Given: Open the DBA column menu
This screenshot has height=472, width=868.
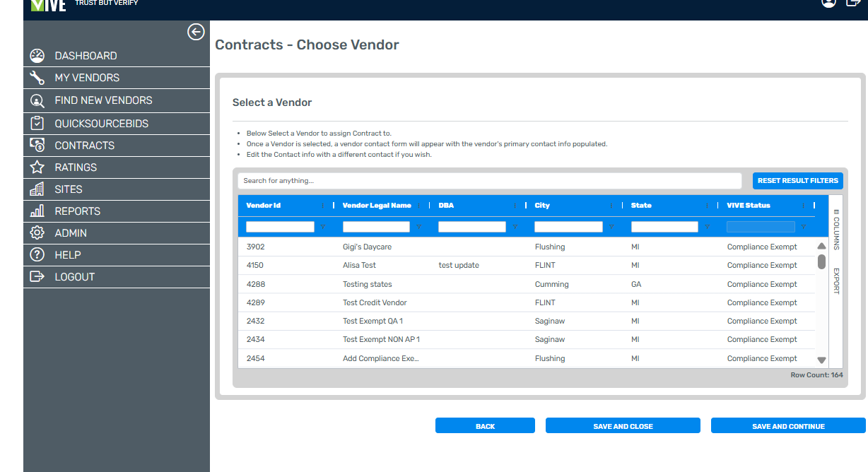Looking at the screenshot, I should click(515, 206).
